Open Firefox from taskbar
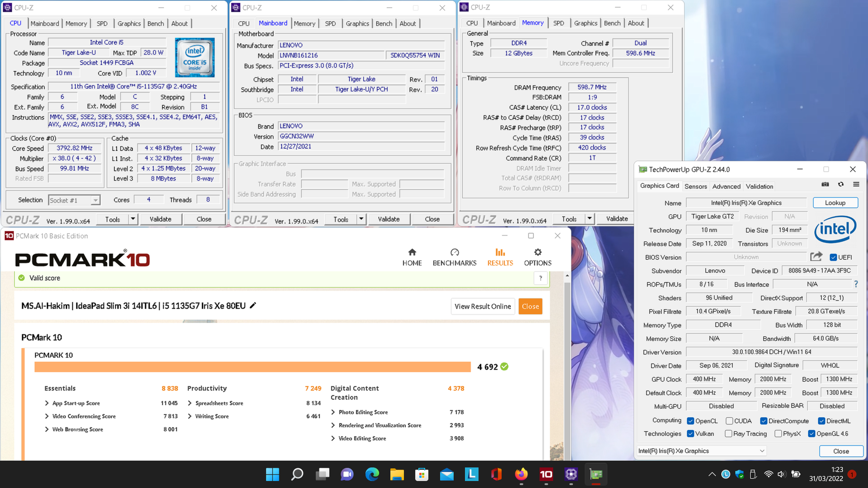 click(521, 474)
